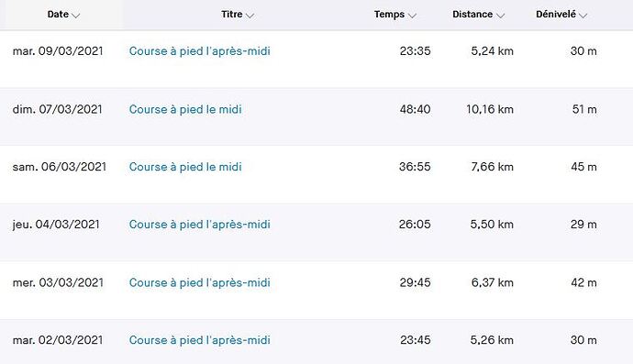Click the Distance column header label

tap(472, 14)
